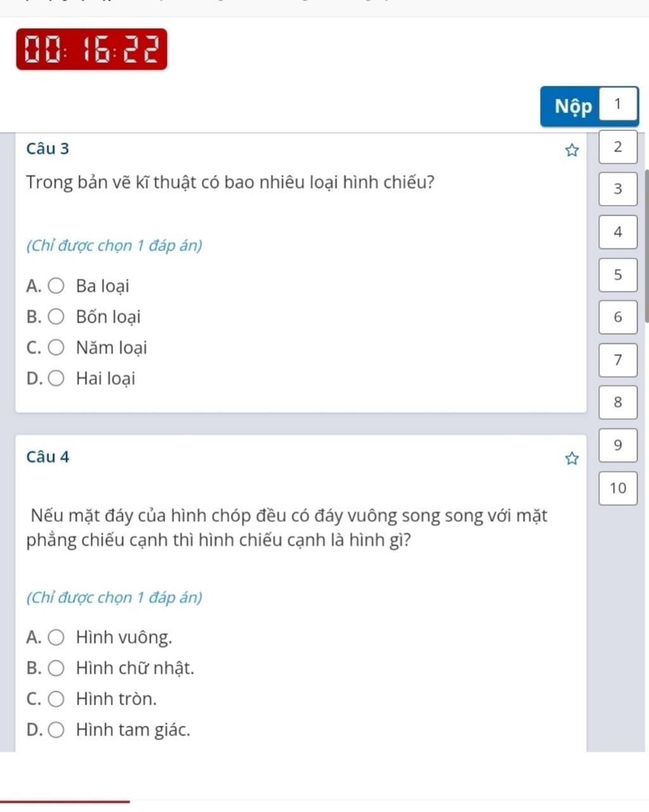The image size is (649, 812).
Task: Click the vertical page scrollbar
Action: click(x=646, y=246)
